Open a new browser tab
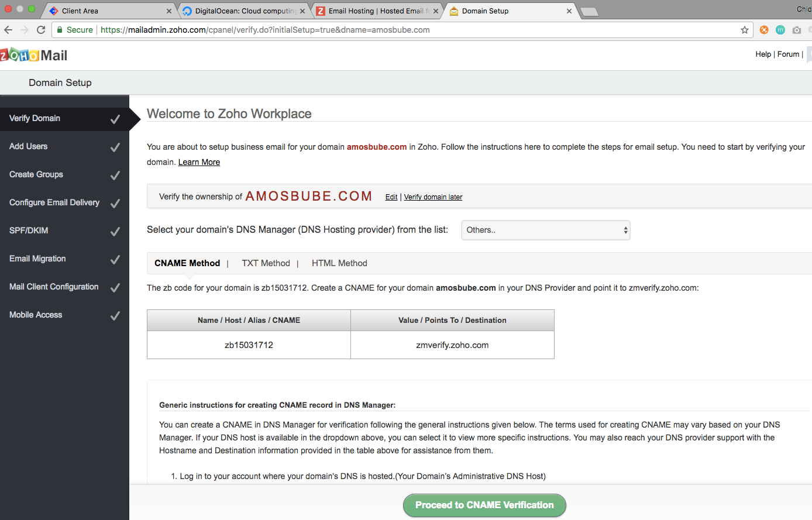 (x=589, y=12)
